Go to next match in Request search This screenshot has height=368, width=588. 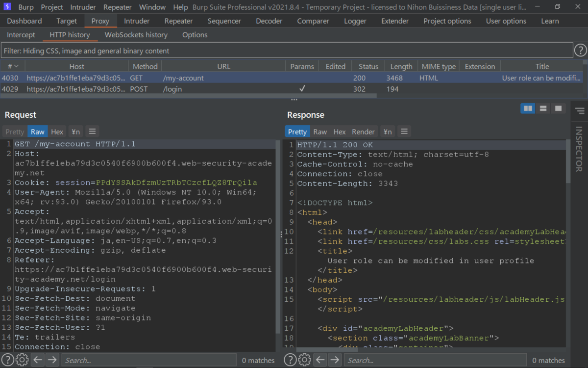click(x=52, y=360)
